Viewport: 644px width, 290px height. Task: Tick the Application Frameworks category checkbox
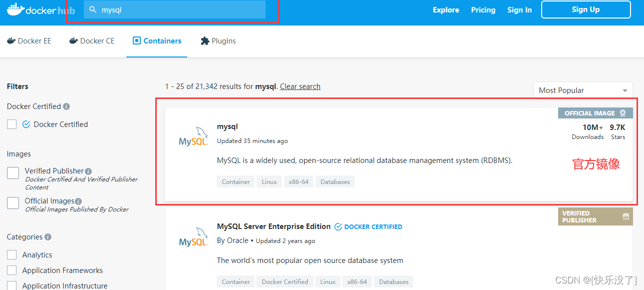point(12,270)
